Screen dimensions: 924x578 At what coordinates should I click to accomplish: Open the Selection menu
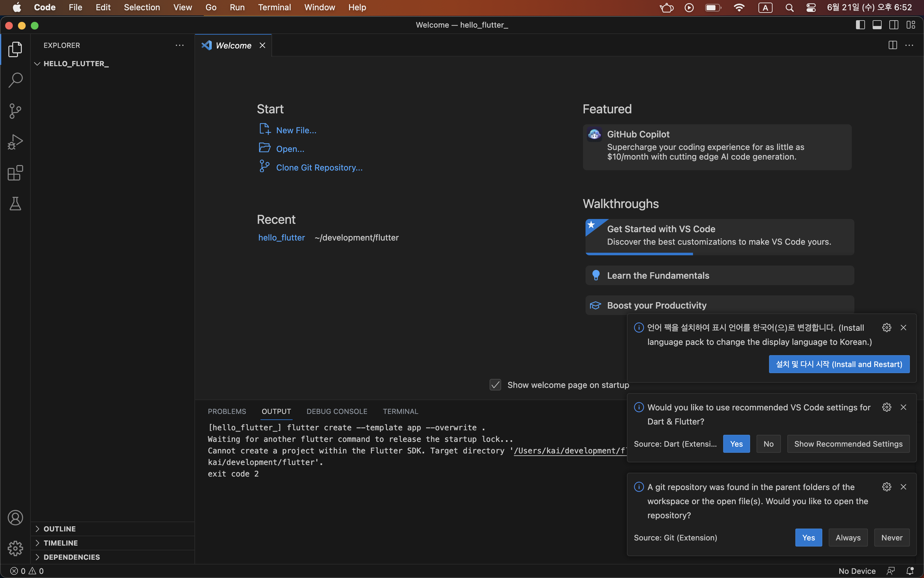pos(142,8)
